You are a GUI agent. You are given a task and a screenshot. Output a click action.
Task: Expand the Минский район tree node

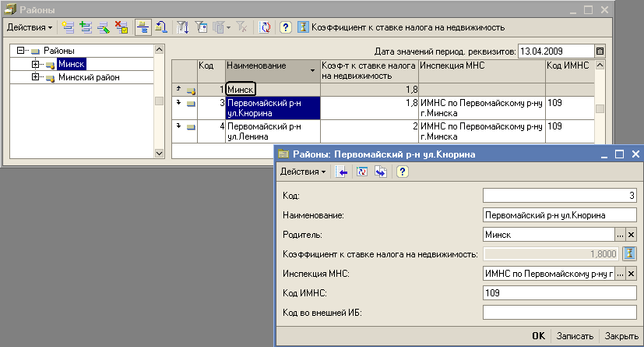[35, 77]
